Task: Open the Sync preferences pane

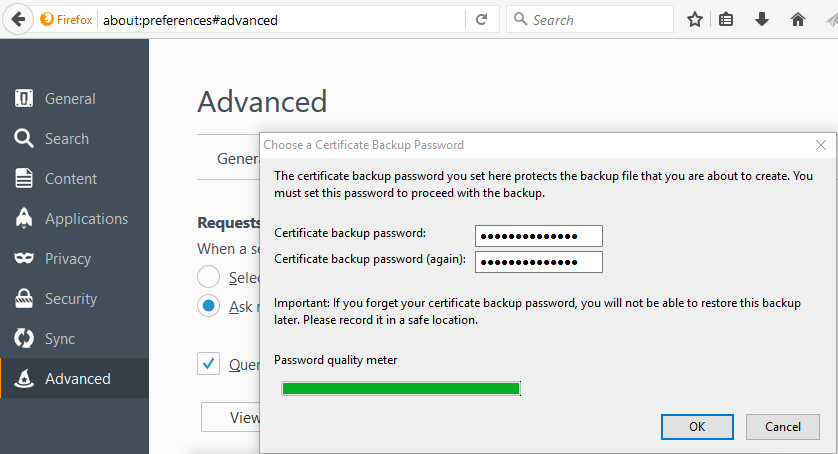Action: (x=59, y=339)
